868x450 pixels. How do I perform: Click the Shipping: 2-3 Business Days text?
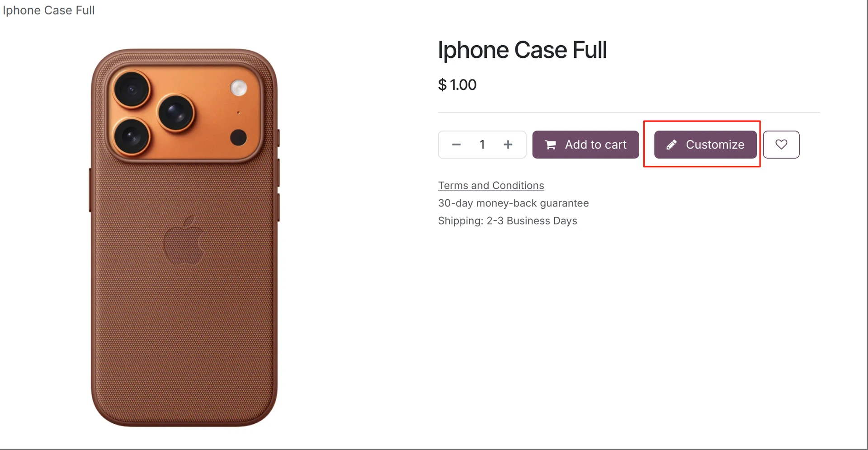507,220
